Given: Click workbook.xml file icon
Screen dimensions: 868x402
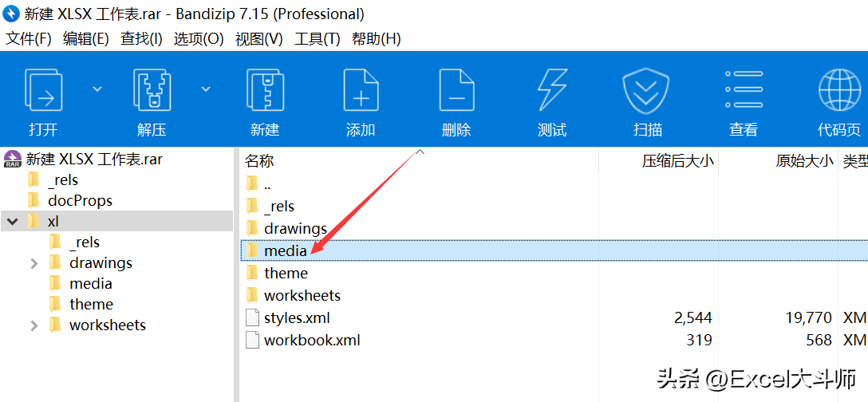Looking at the screenshot, I should click(x=252, y=340).
